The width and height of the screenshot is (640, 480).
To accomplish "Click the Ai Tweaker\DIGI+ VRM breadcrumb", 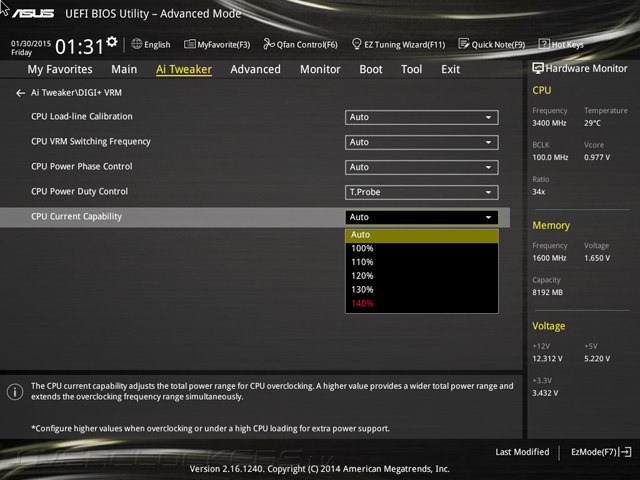I will [76, 93].
